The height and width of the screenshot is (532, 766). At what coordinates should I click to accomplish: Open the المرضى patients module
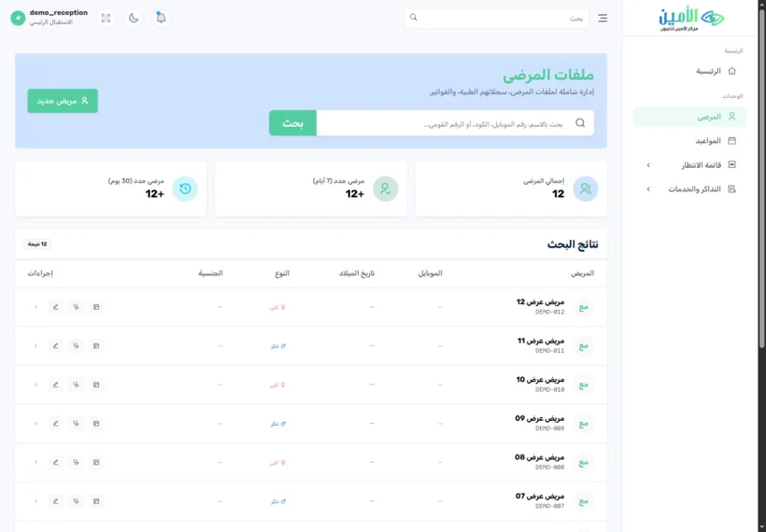coord(689,117)
